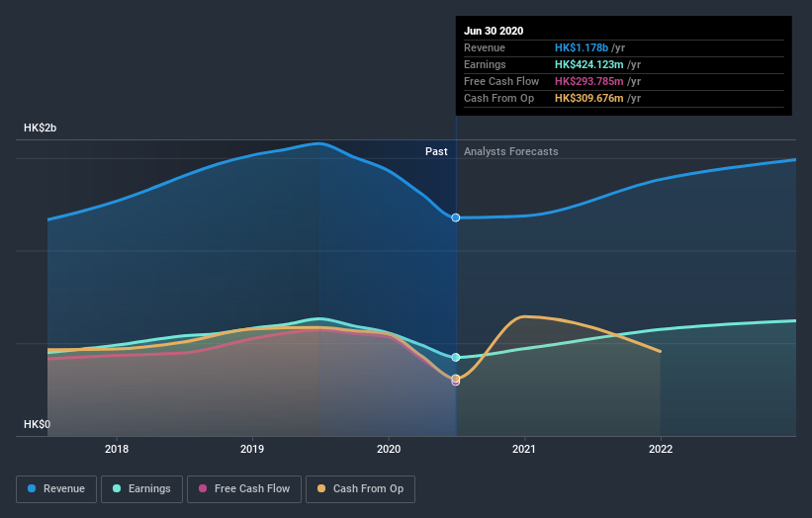812x518 pixels.
Task: Click the orange Cash From Op data point marker
Action: pyautogui.click(x=456, y=379)
